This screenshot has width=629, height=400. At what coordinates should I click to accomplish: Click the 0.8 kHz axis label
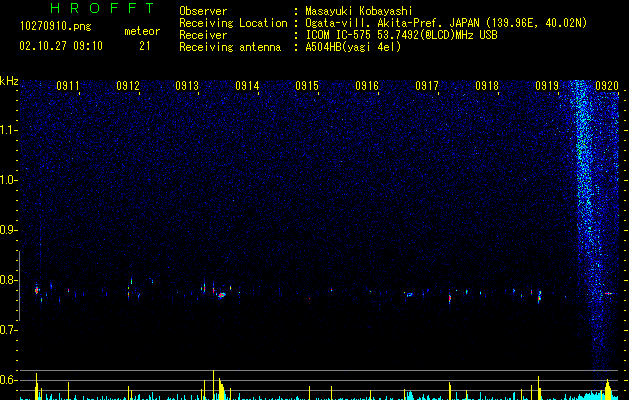click(9, 280)
